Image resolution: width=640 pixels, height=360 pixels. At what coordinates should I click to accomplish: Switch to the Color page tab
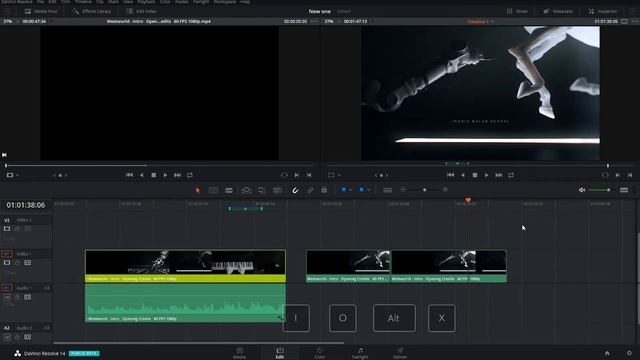[320, 353]
